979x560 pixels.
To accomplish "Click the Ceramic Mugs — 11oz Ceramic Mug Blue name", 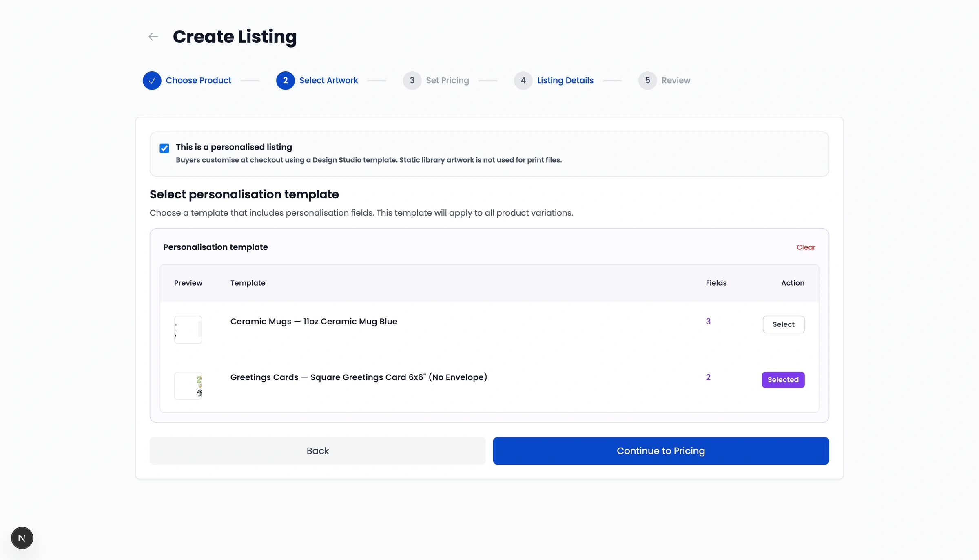I will click(x=313, y=321).
